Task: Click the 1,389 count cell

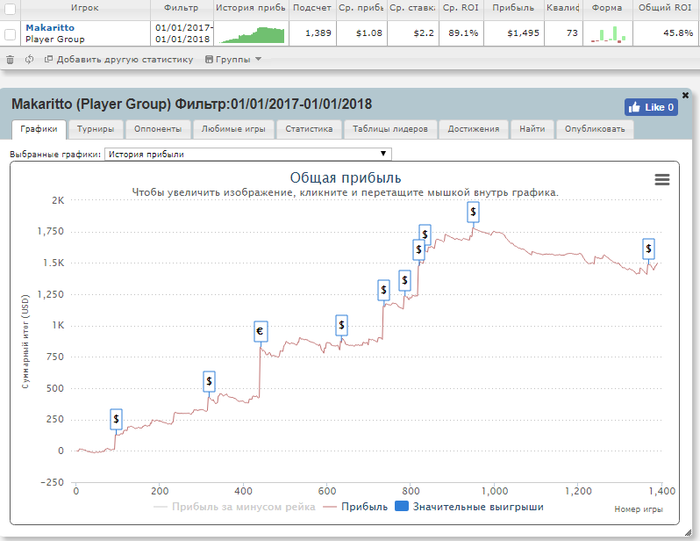Action: [x=312, y=33]
